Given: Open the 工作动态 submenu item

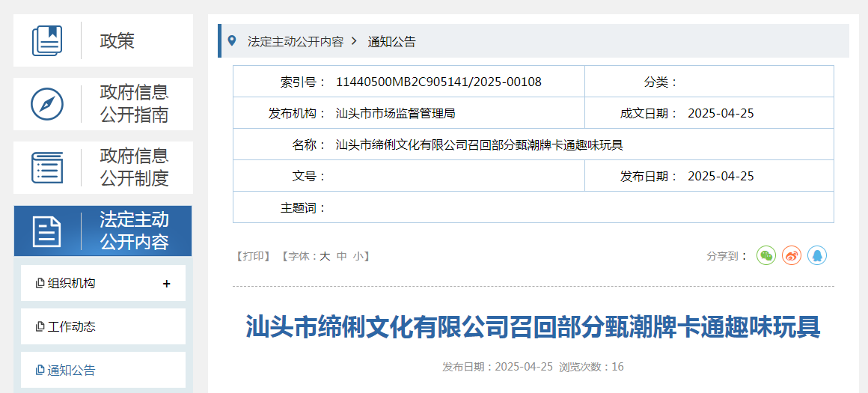Looking at the screenshot, I should pyautogui.click(x=103, y=326).
